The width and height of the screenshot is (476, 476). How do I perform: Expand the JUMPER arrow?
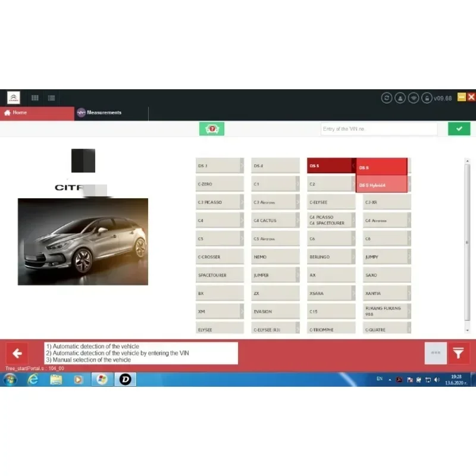point(297,275)
